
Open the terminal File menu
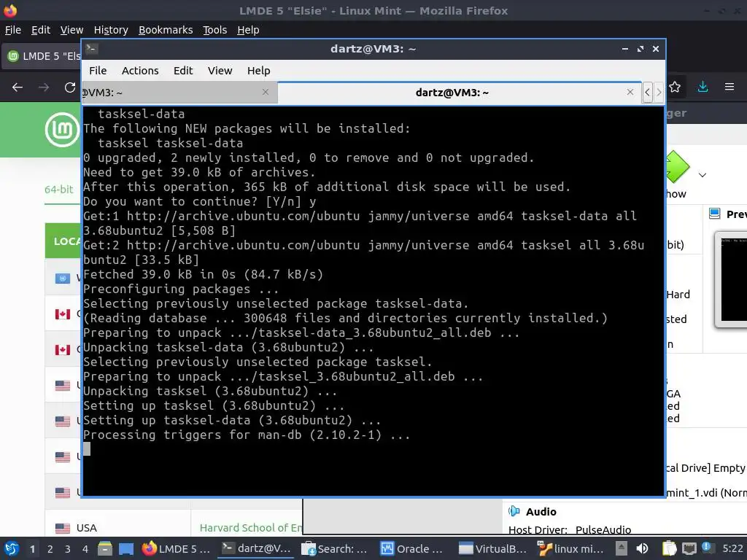[98, 71]
